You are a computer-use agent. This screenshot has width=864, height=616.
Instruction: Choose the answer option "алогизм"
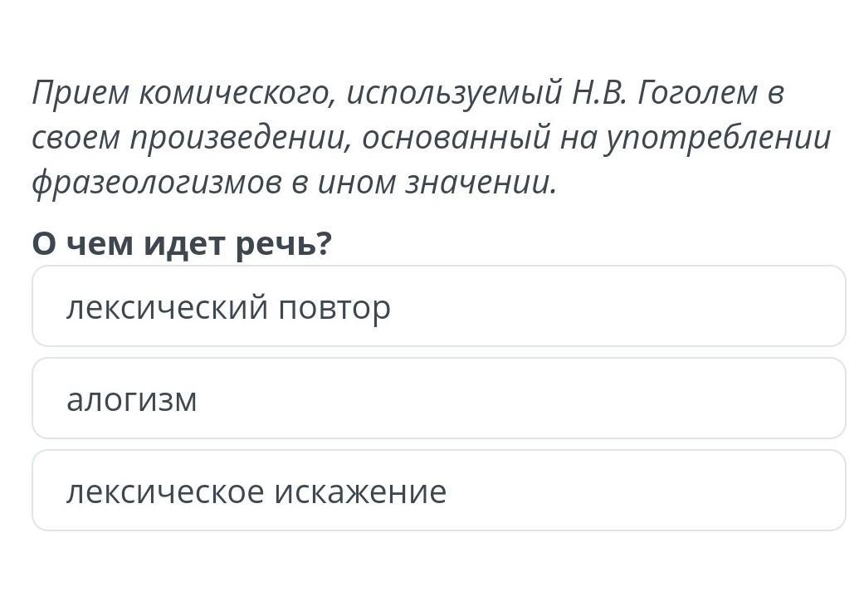coord(438,399)
